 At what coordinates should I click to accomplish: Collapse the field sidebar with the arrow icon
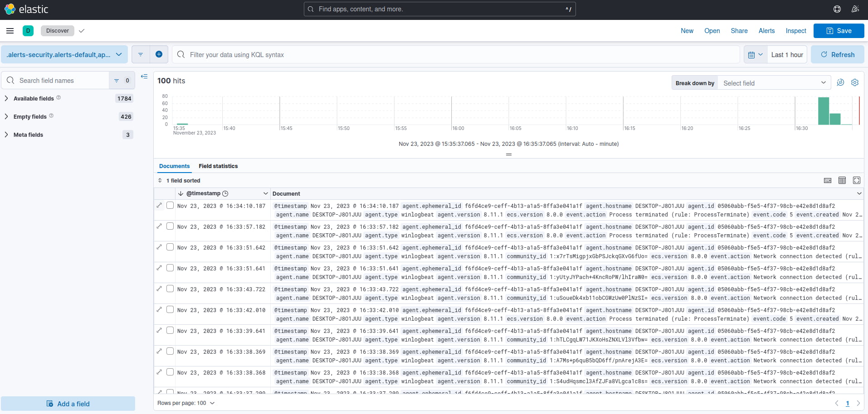144,77
